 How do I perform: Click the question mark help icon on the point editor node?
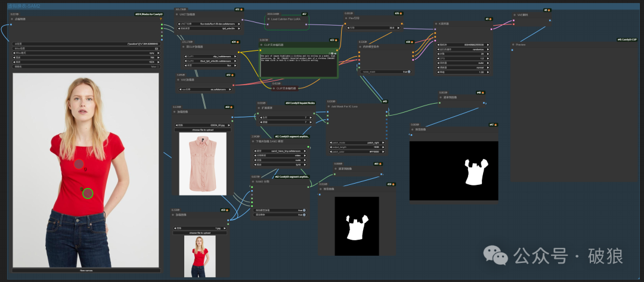(x=160, y=19)
